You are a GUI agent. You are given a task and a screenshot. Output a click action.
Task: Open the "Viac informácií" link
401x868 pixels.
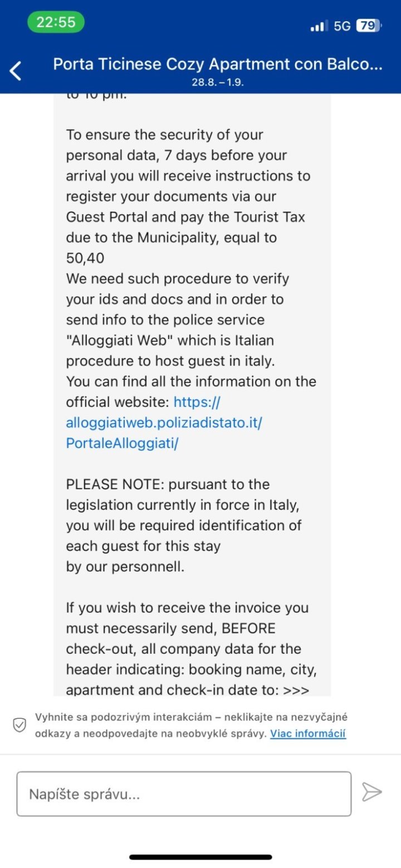(x=308, y=733)
